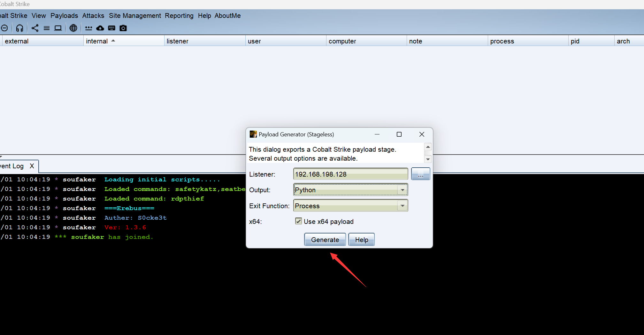The height and width of the screenshot is (335, 644).
Task: Sort by the arch column header
Action: 629,41
